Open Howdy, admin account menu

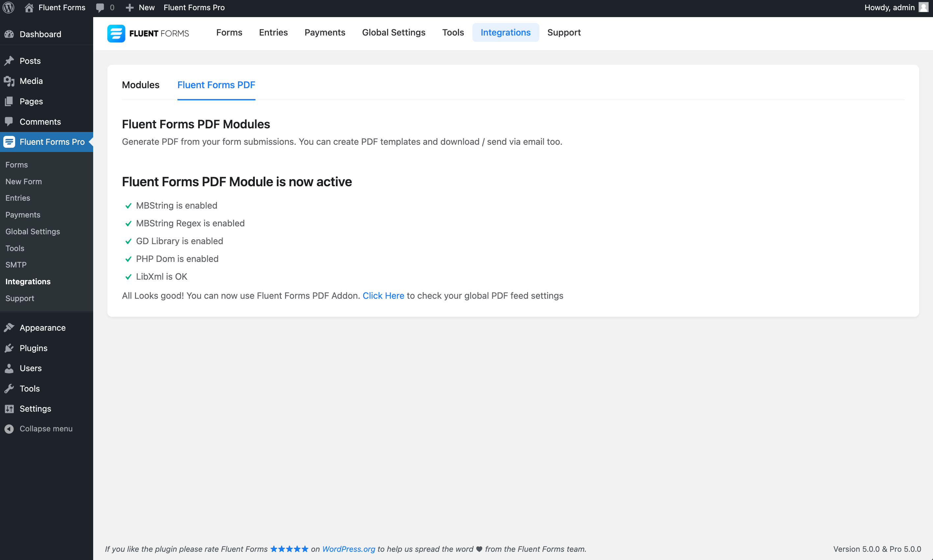[x=897, y=8]
